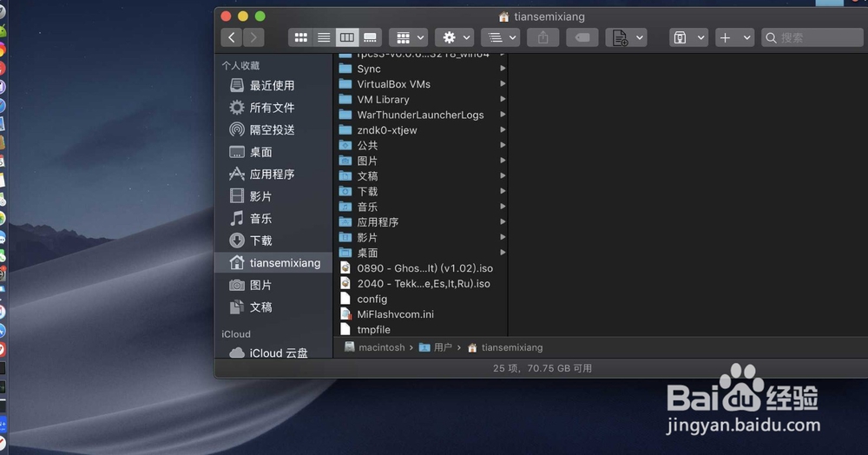Open the gear action menu
Screen dimensions: 868x455
tap(455, 37)
